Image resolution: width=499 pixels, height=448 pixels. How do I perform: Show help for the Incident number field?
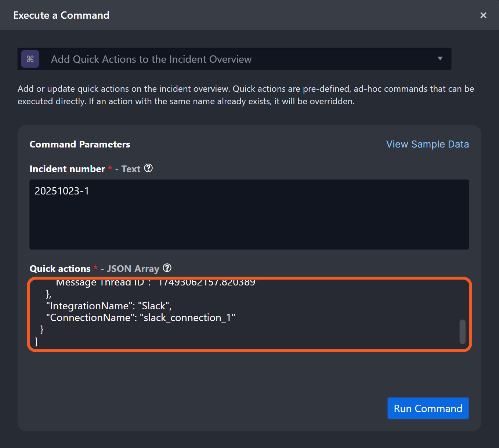pos(148,168)
